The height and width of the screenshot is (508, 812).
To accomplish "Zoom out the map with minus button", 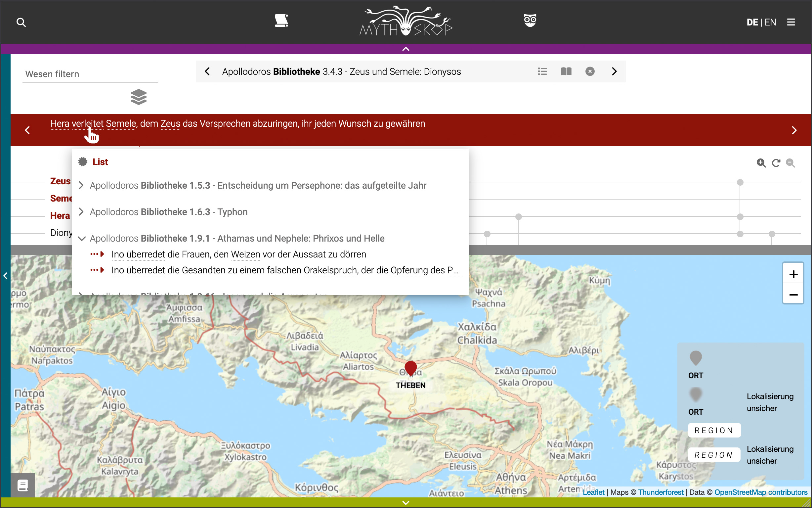I will coord(793,295).
